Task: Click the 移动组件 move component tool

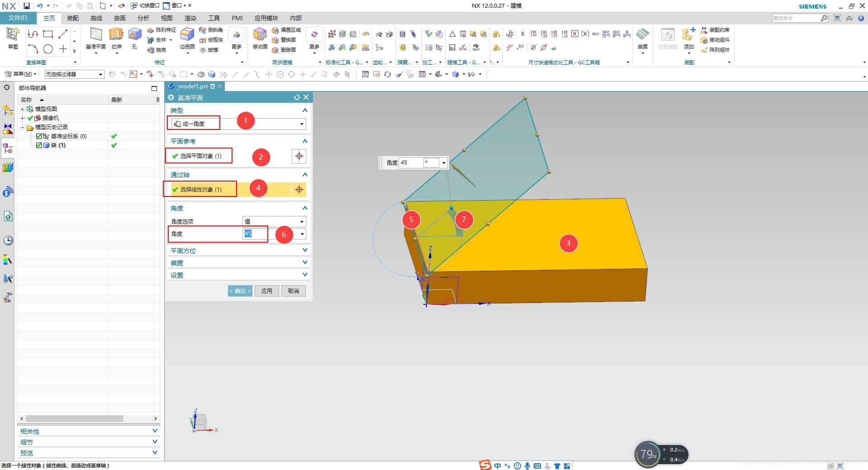Action: pos(715,40)
